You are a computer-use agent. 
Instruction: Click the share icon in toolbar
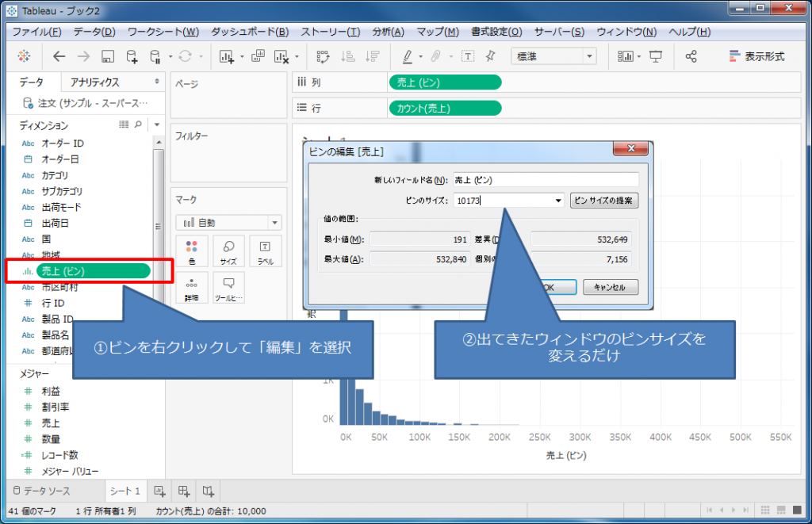(691, 56)
